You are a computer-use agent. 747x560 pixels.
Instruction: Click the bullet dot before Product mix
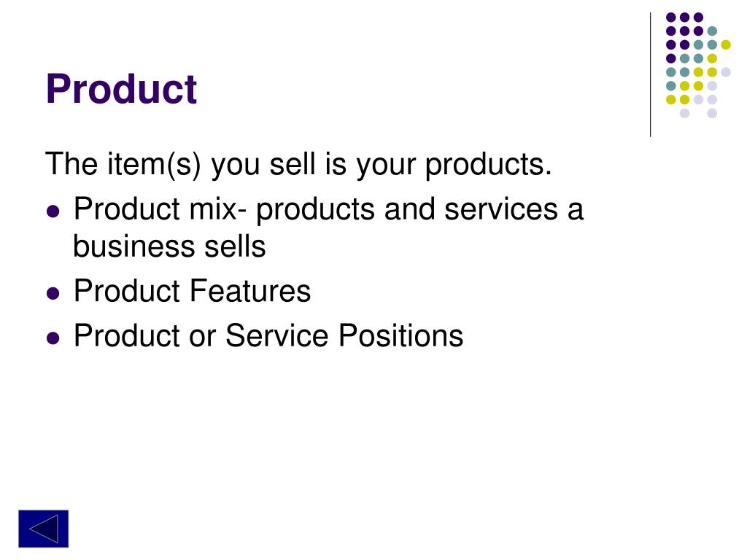(53, 211)
